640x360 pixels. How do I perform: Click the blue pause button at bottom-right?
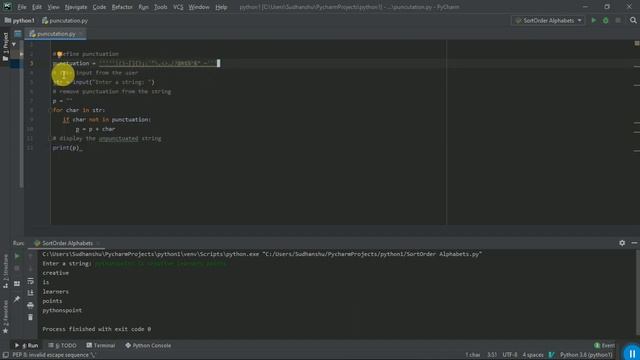click(x=631, y=353)
